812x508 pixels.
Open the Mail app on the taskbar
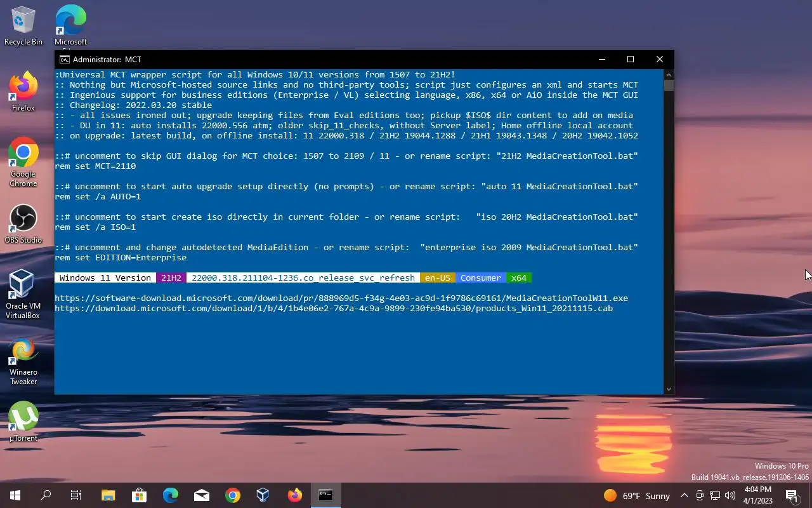coord(201,495)
